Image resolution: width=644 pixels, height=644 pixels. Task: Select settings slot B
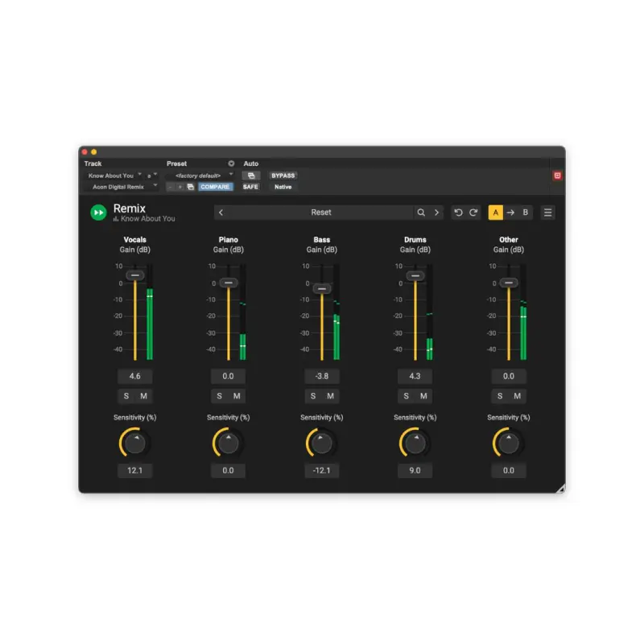[x=526, y=213]
